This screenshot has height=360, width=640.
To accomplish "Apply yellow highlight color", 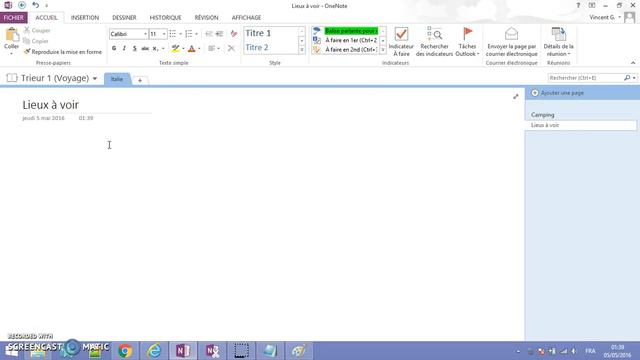I will (176, 48).
